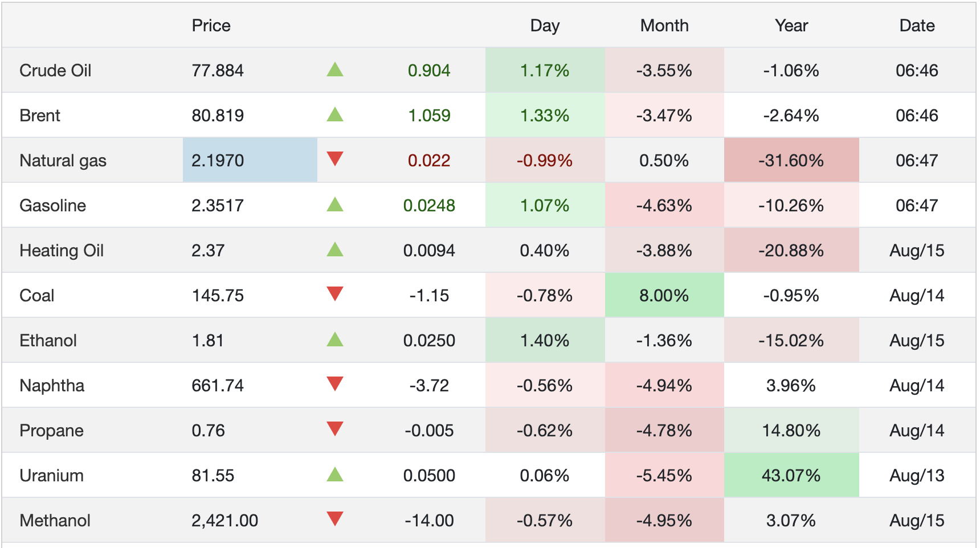Click the Crude Oil change value 0.904
Image resolution: width=980 pixels, height=548 pixels.
[x=429, y=71]
